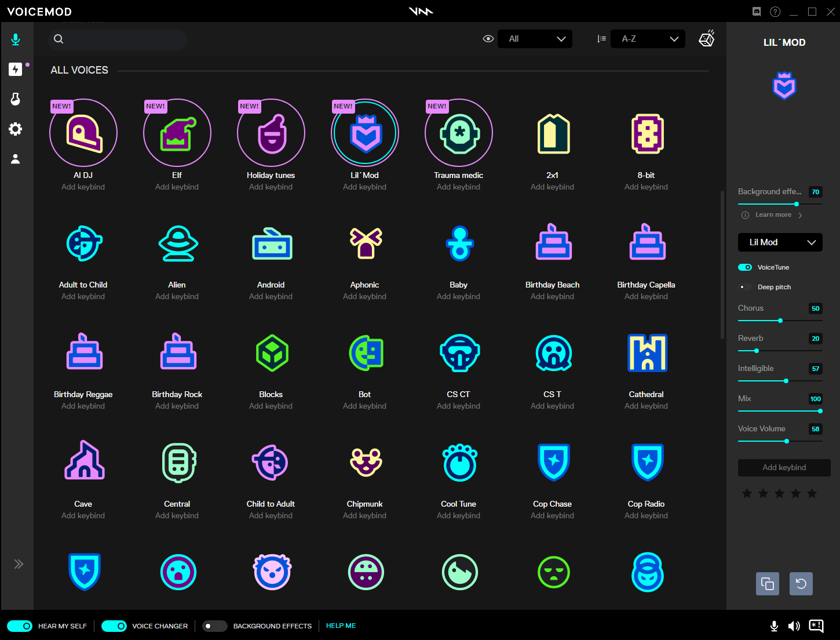This screenshot has height=640, width=840.
Task: Expand the Lil Mod preset dropdown
Action: tap(780, 242)
